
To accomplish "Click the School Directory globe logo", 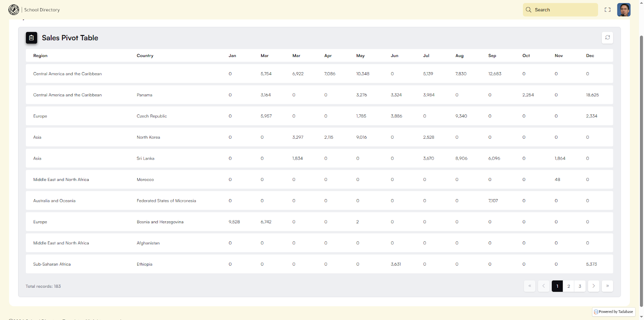I will pos(14,10).
